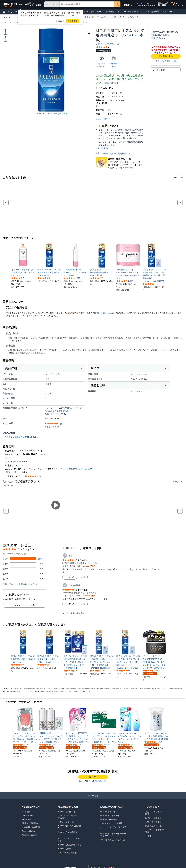This screenshot has width=186, height=868.
Task: Expand 表示を増やす product details
Action: pyautogui.click(x=103, y=119)
